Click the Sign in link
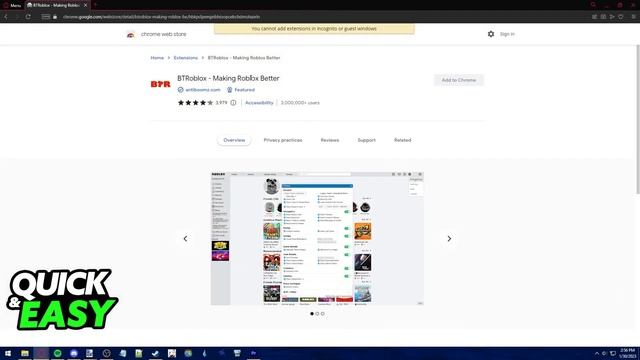 point(507,34)
